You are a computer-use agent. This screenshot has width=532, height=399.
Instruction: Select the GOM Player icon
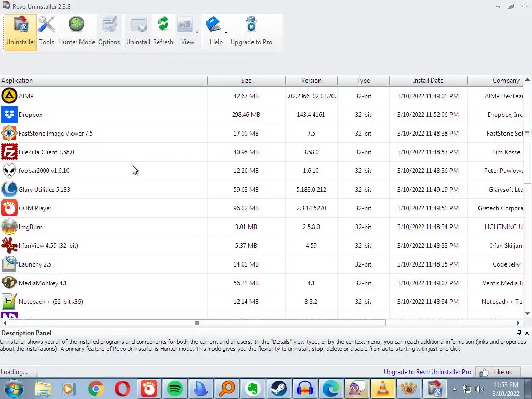pos(9,208)
